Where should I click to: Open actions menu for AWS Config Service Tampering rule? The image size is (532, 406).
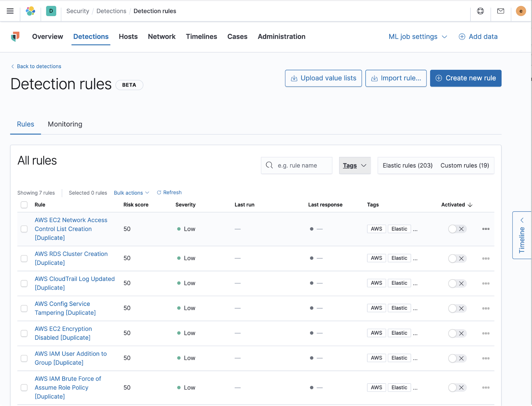tap(486, 308)
